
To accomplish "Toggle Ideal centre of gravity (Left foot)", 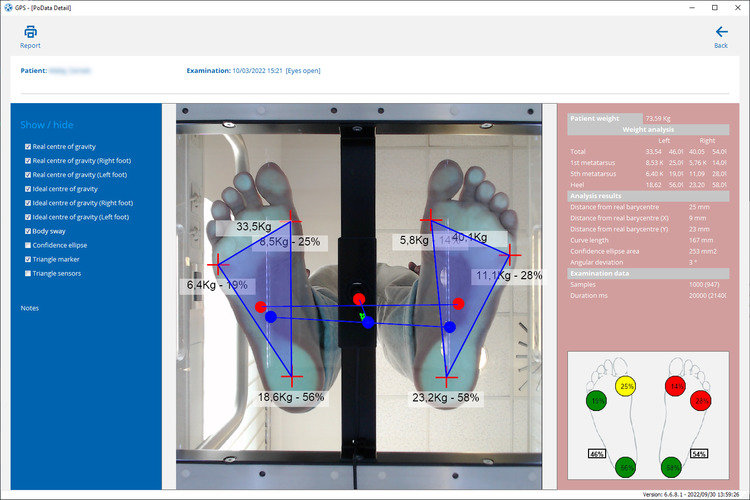I will click(28, 217).
